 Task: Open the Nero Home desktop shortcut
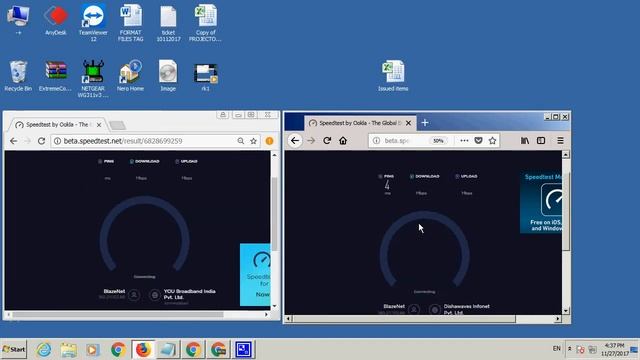[x=130, y=76]
